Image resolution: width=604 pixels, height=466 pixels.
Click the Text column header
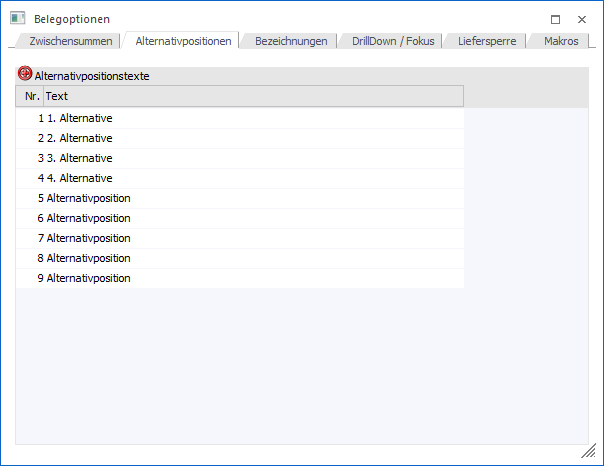[x=250, y=97]
